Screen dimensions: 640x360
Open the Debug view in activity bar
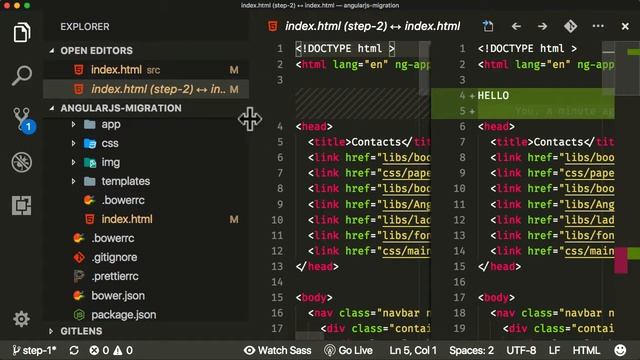pyautogui.click(x=22, y=162)
